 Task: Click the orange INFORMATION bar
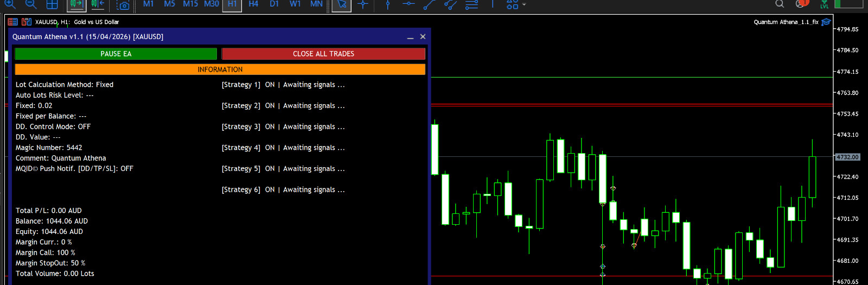pyautogui.click(x=220, y=69)
